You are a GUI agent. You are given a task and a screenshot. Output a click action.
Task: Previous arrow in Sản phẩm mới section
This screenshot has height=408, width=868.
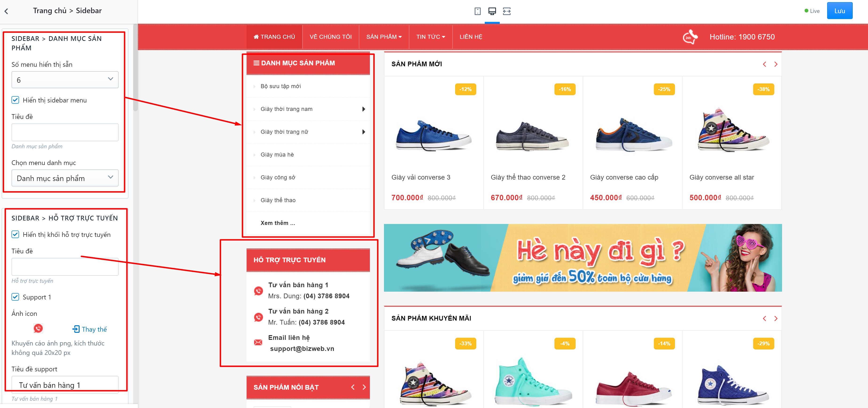point(765,64)
